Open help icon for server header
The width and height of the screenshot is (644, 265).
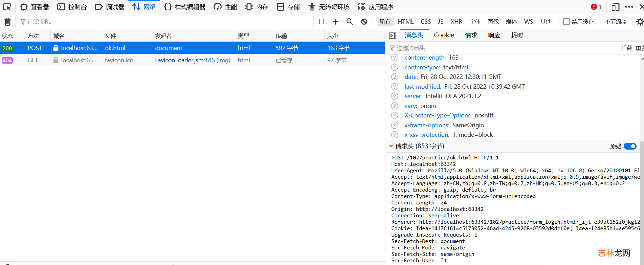pyautogui.click(x=395, y=96)
